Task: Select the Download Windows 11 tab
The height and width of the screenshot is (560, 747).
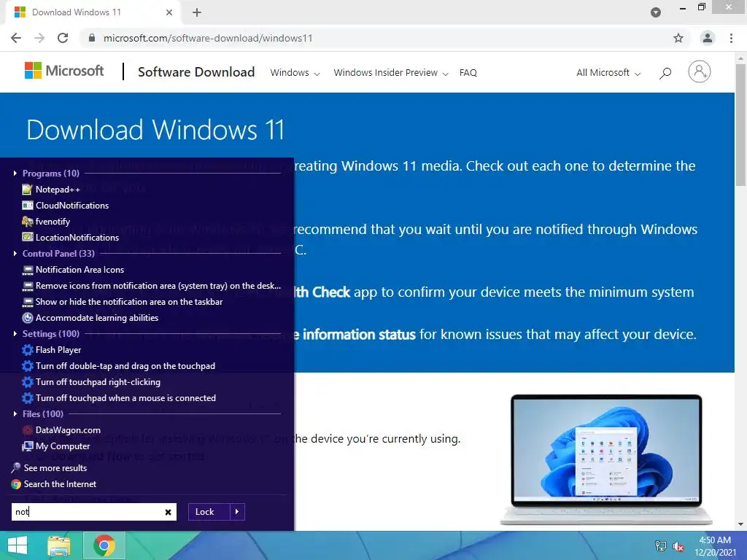Action: [x=93, y=12]
